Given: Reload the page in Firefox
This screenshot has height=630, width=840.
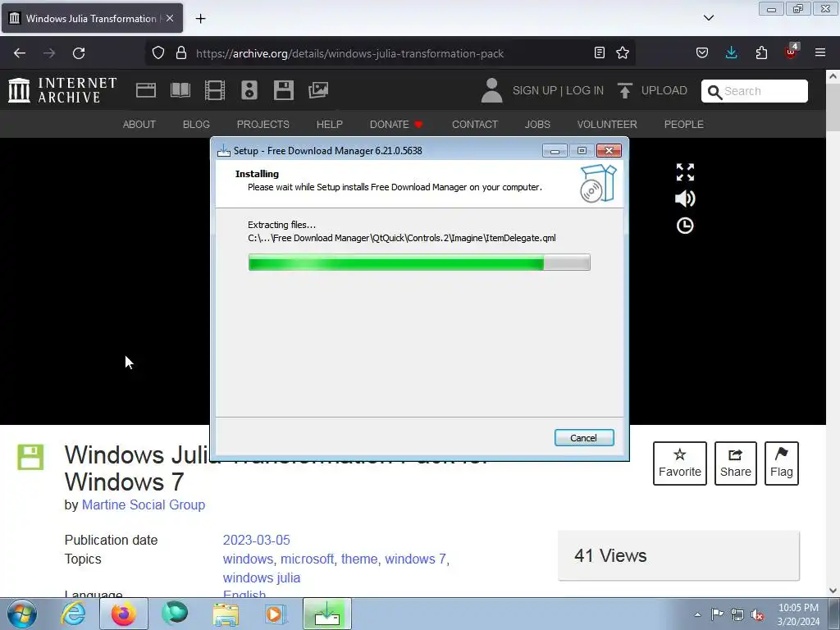Looking at the screenshot, I should pos(79,53).
